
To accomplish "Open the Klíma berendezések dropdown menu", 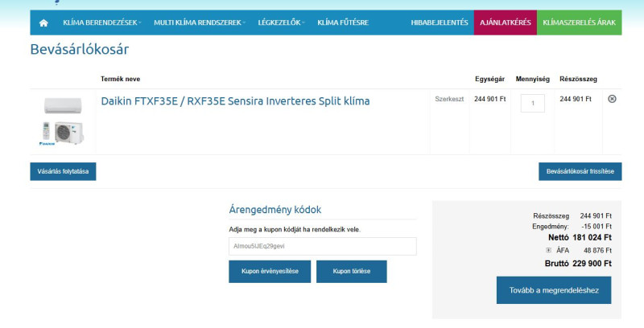I will pos(101,23).
